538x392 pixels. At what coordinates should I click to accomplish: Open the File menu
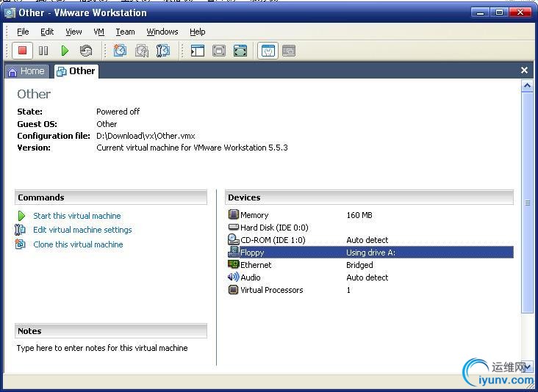(23, 32)
